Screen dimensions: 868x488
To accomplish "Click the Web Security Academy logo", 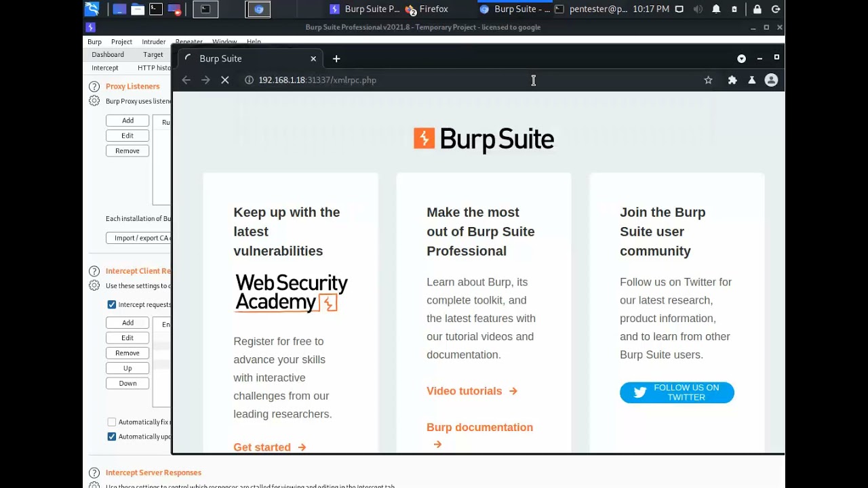I will pos(292,293).
